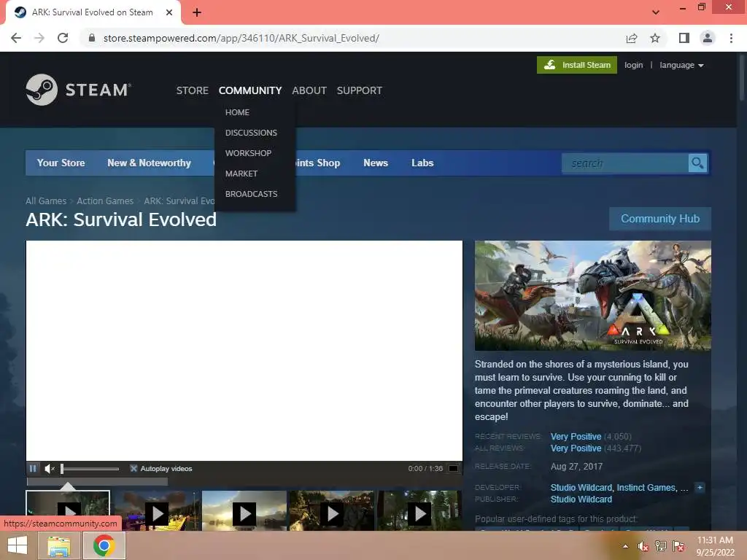Click the network tray icon
This screenshot has height=560, width=747.
point(661,546)
